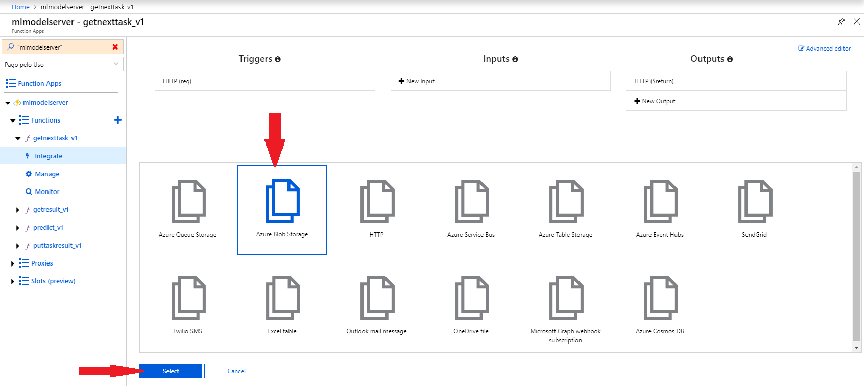Screen dimensions: 868x386
Task: Open the Advanced editor link
Action: (825, 49)
